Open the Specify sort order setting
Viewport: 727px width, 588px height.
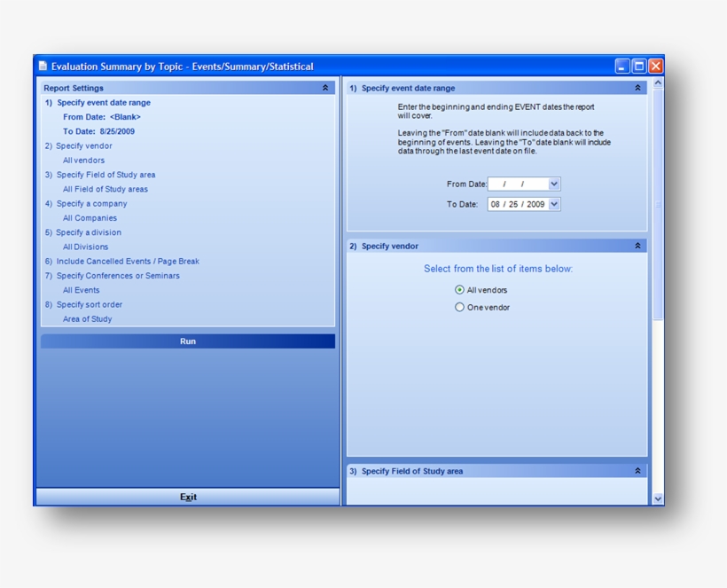coord(89,304)
